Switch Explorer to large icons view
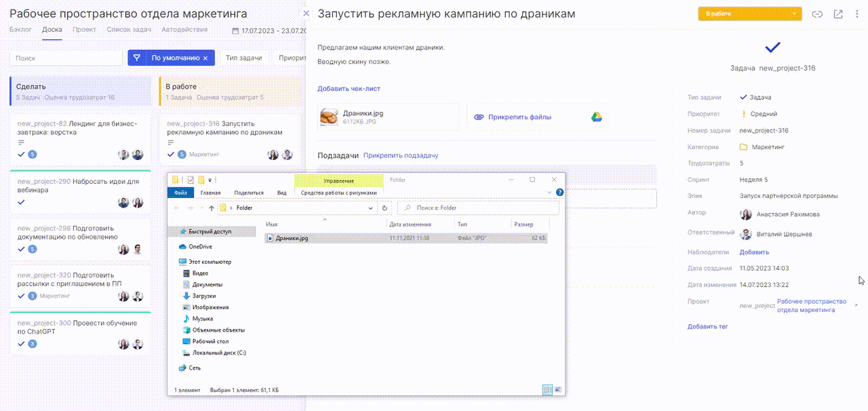The width and height of the screenshot is (868, 411). (558, 390)
